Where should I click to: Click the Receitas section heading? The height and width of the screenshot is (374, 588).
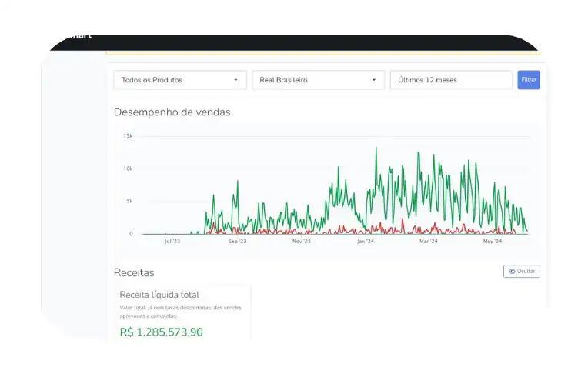click(x=134, y=272)
